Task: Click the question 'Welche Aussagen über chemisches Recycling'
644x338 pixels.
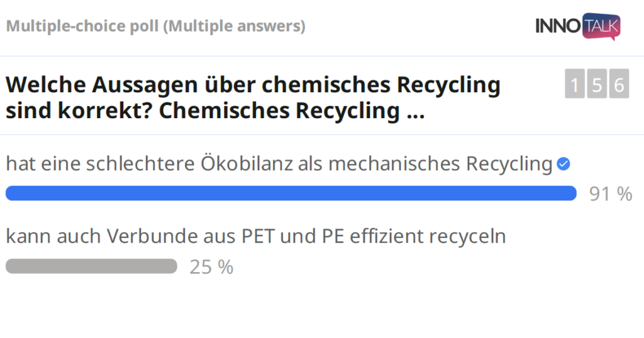Action: pos(253,85)
